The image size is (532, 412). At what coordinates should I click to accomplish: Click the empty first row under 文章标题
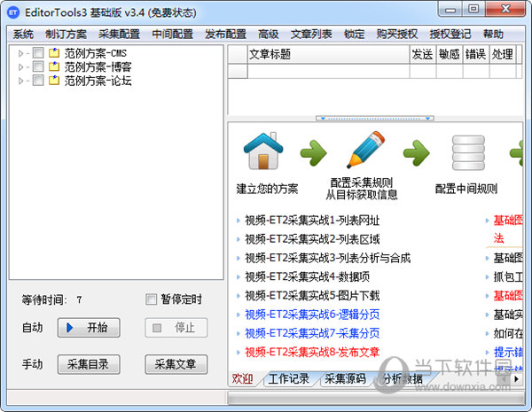[328, 71]
